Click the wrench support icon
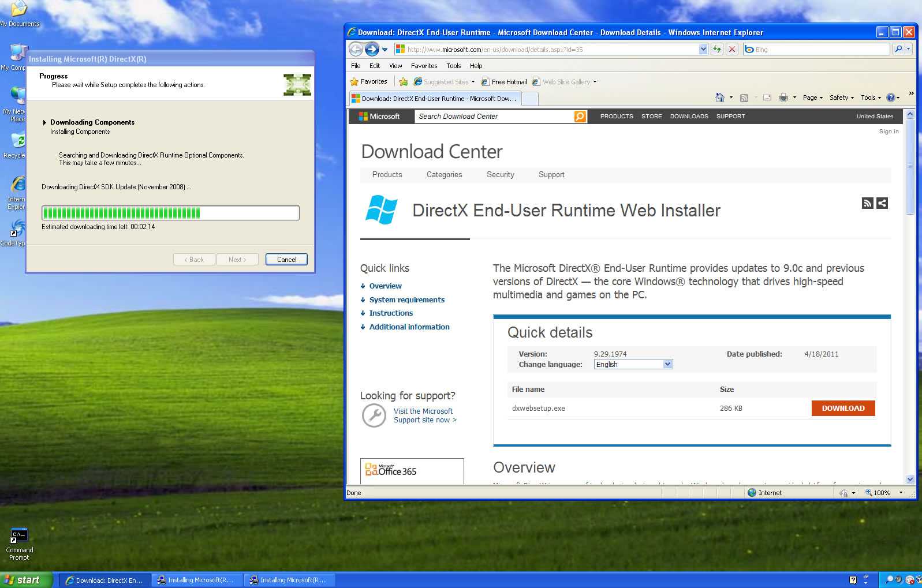 tap(374, 415)
